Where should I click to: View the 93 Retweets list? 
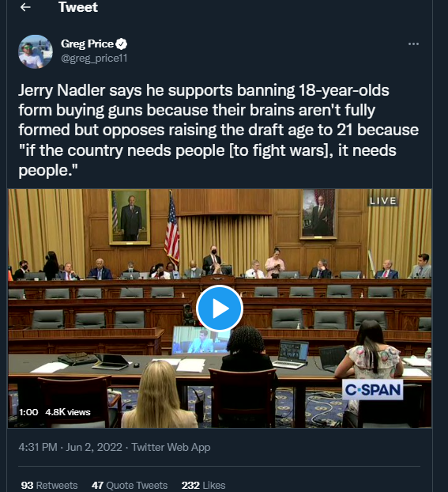coord(49,485)
